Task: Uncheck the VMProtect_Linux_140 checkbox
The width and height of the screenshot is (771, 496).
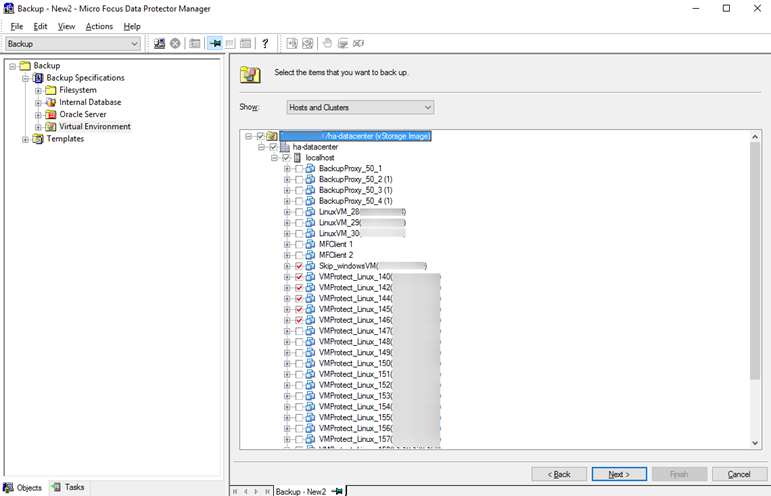Action: click(x=299, y=277)
